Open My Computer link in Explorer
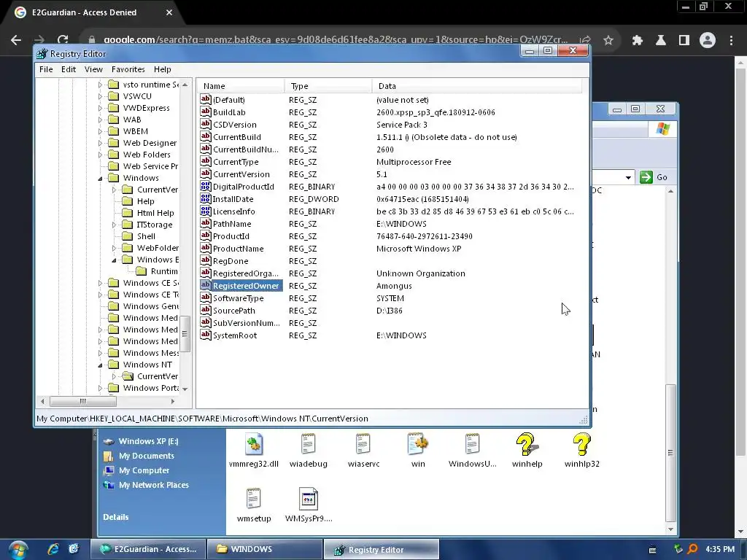Image resolution: width=747 pixels, height=560 pixels. 144,470
